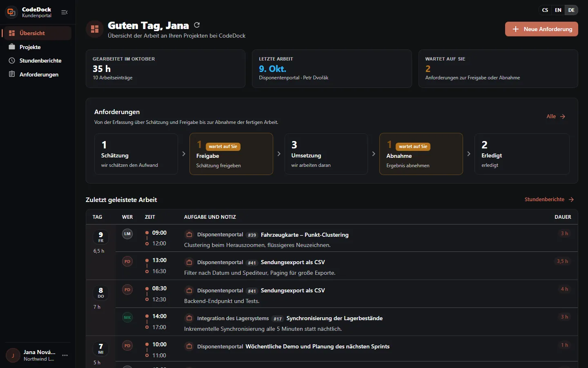Viewport: 588px width, 368px height.
Task: Select day 9 FR badge
Action: pyautogui.click(x=101, y=237)
